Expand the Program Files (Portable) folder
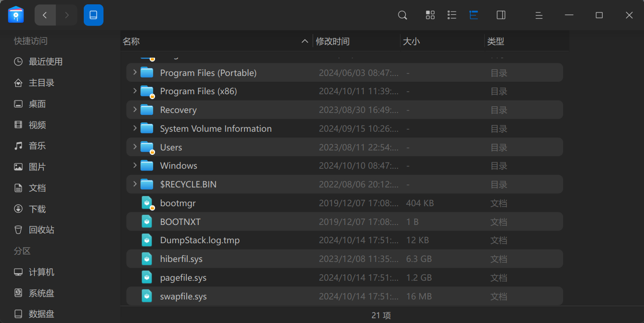This screenshot has height=323, width=644. (x=135, y=73)
